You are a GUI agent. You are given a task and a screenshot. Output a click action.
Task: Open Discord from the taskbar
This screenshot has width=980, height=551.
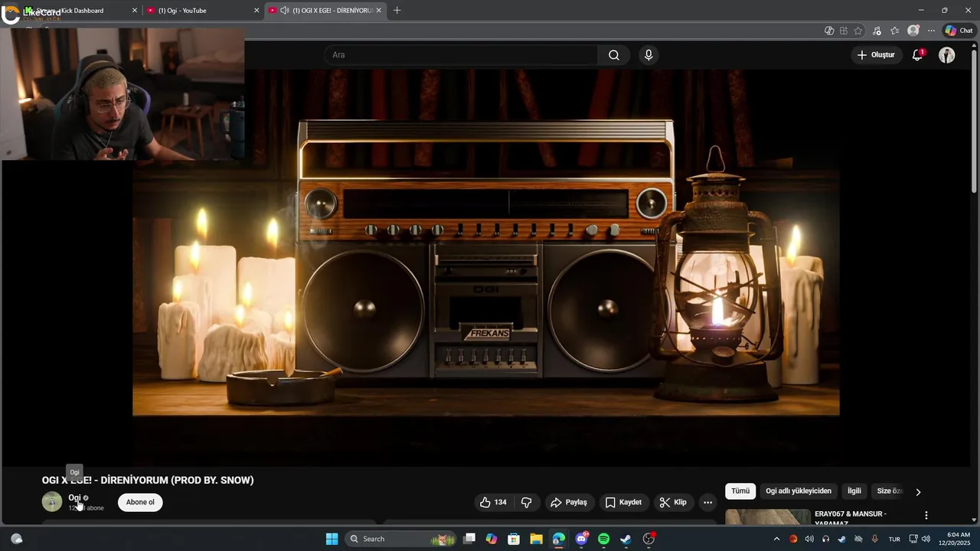click(x=581, y=539)
